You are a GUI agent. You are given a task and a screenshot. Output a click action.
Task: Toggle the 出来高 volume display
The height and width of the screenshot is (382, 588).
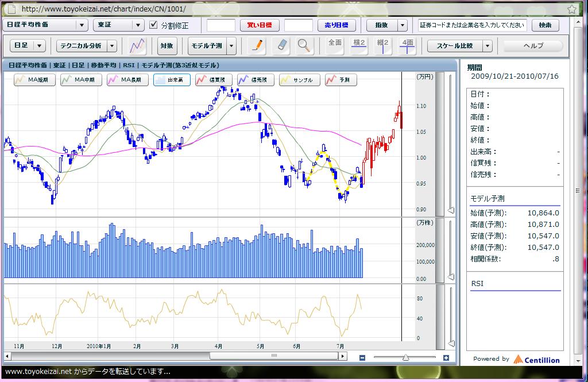pyautogui.click(x=172, y=80)
